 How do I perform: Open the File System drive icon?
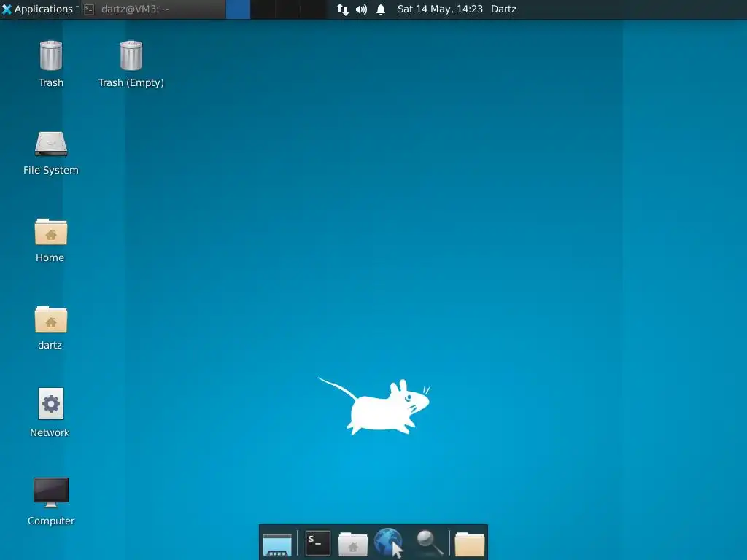[x=51, y=144]
